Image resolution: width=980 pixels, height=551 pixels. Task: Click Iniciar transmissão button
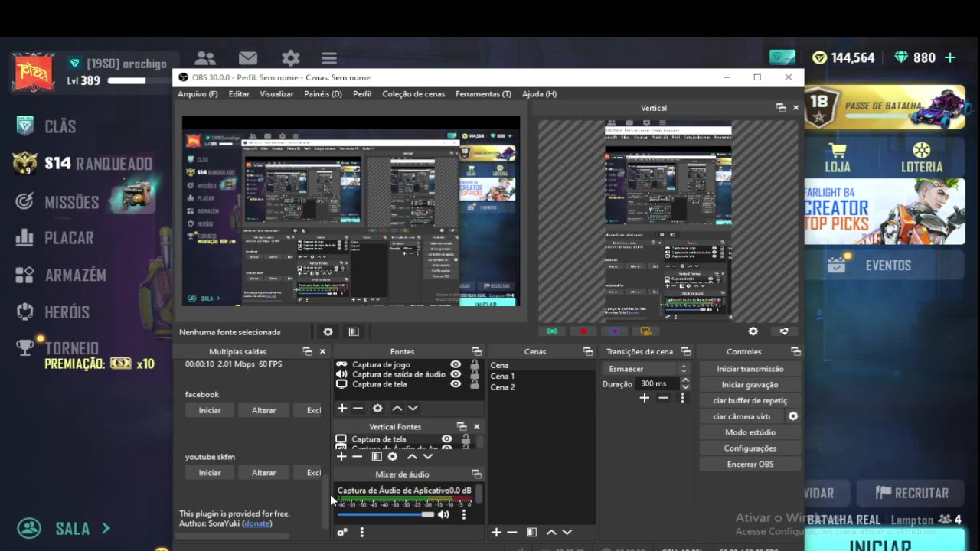tap(750, 369)
